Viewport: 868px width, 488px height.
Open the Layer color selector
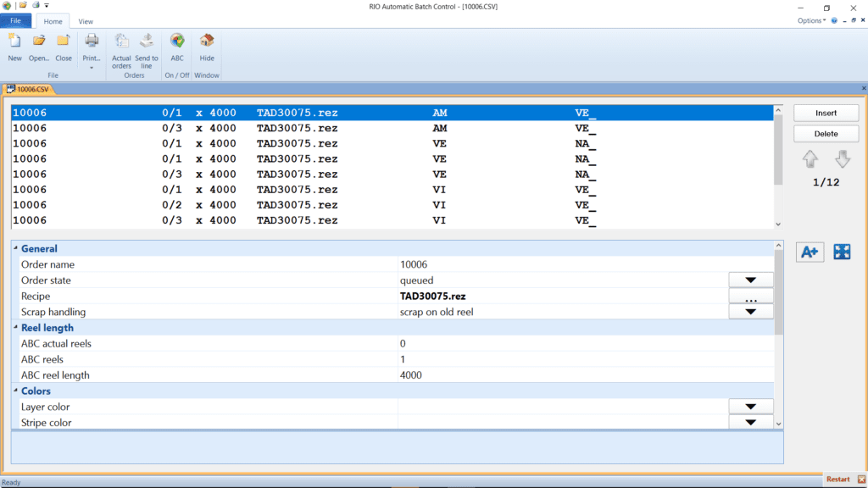[751, 406]
